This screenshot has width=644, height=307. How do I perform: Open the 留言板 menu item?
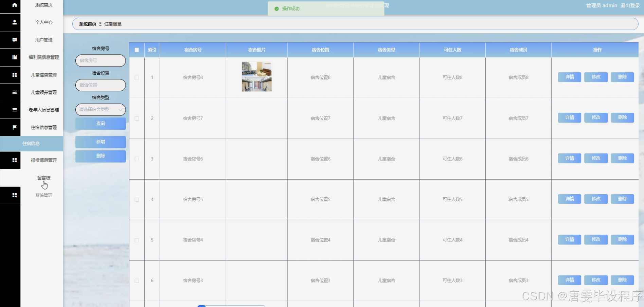[x=44, y=178]
